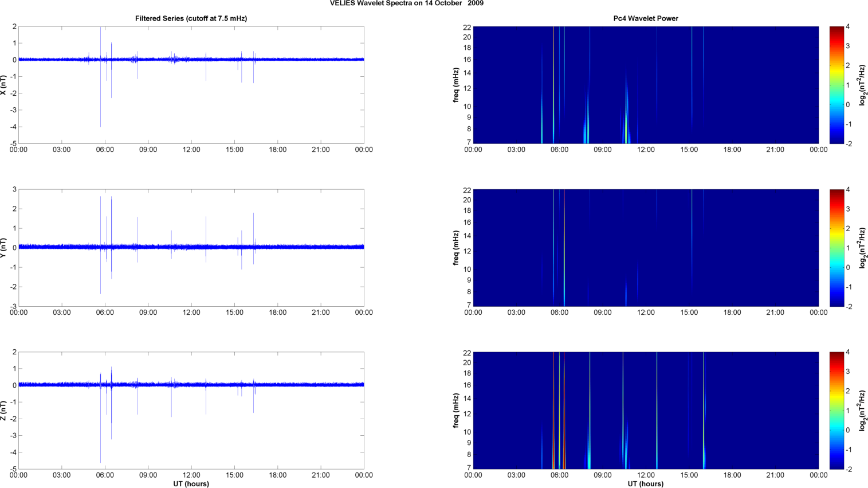Viewport: 868px width, 488px height.
Task: Click the X (nT) axis label
Action: click(x=3, y=85)
